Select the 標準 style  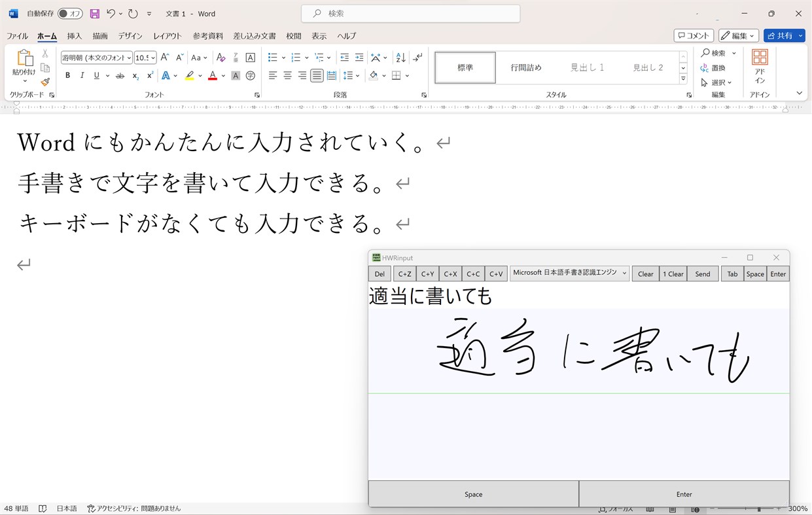(465, 67)
